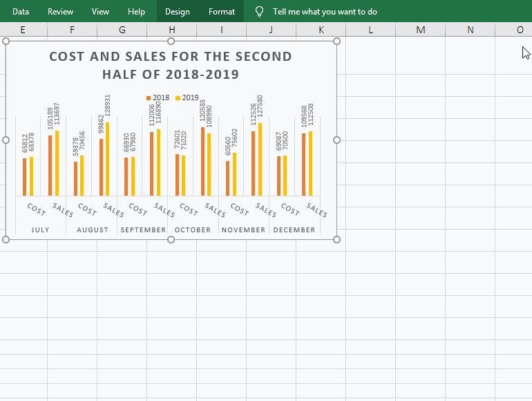The width and height of the screenshot is (532, 401).
Task: Click the lightbulb Tell me icon
Action: pyautogui.click(x=259, y=12)
